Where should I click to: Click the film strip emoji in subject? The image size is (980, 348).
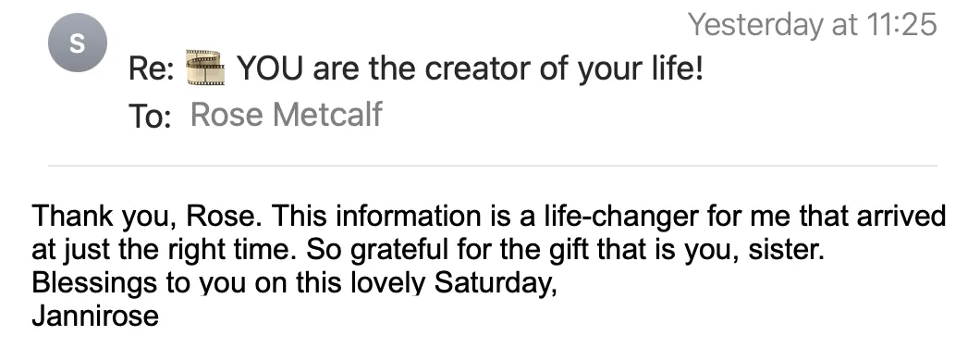click(205, 68)
